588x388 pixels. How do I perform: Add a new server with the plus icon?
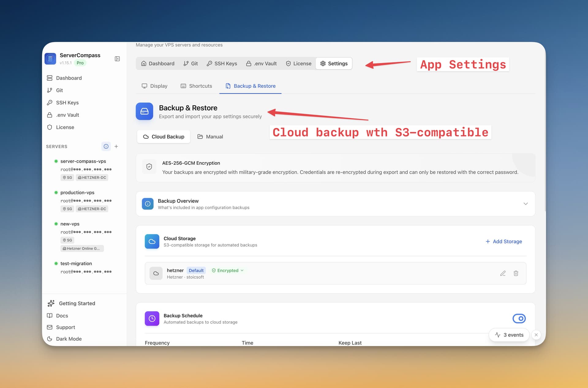(116, 146)
